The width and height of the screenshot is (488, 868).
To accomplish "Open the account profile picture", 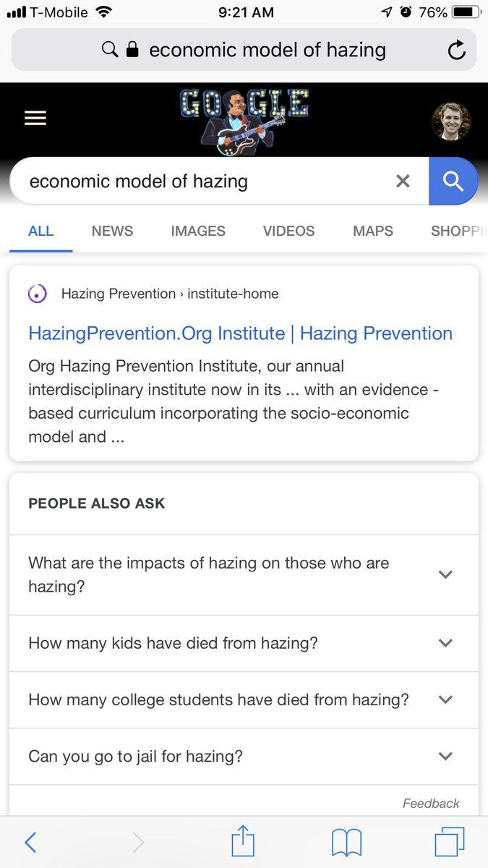I will pyautogui.click(x=451, y=121).
